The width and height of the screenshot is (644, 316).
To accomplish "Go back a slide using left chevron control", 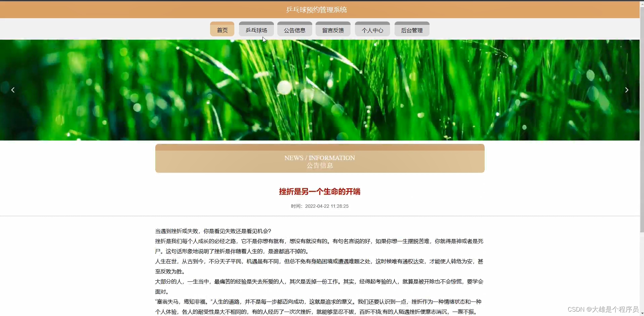I will pyautogui.click(x=12, y=90).
